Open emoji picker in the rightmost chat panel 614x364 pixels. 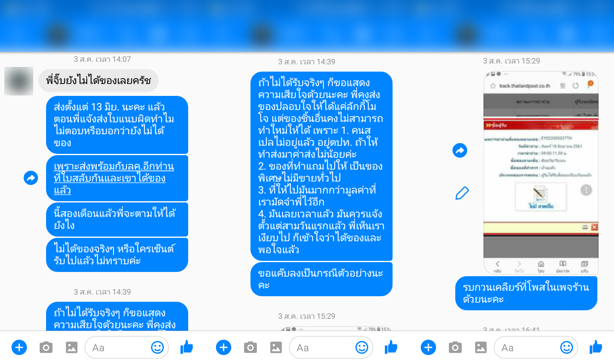[x=567, y=347]
